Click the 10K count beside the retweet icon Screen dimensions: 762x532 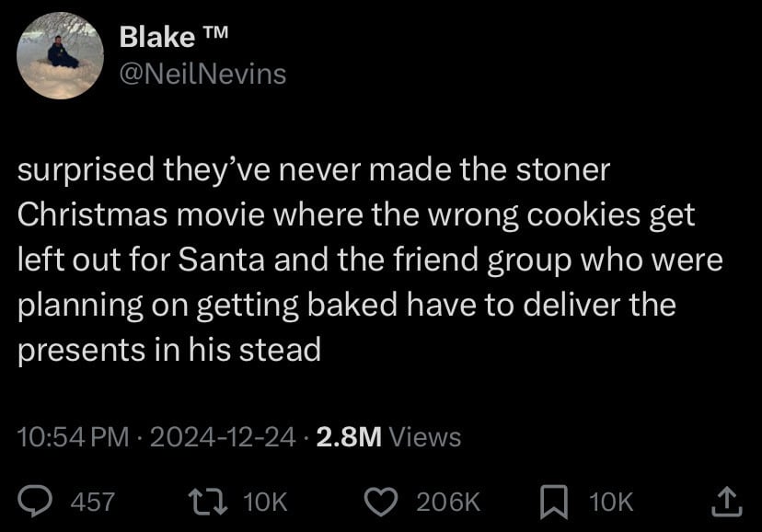(266, 502)
